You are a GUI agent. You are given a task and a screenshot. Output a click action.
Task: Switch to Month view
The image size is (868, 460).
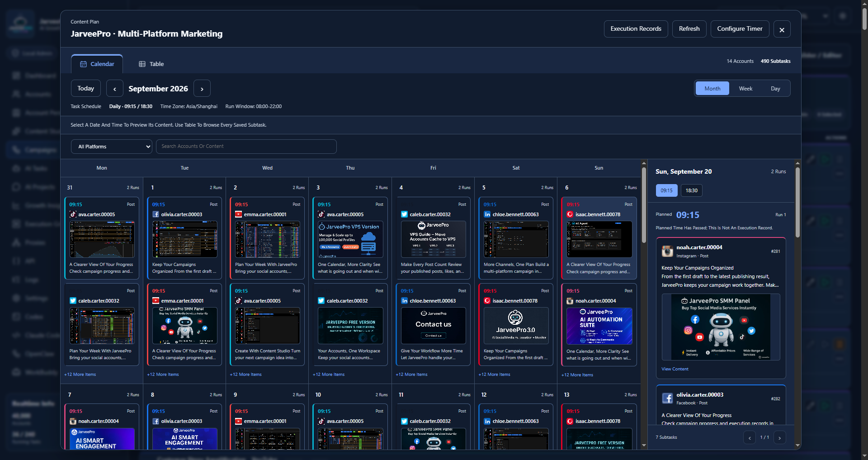pos(712,88)
